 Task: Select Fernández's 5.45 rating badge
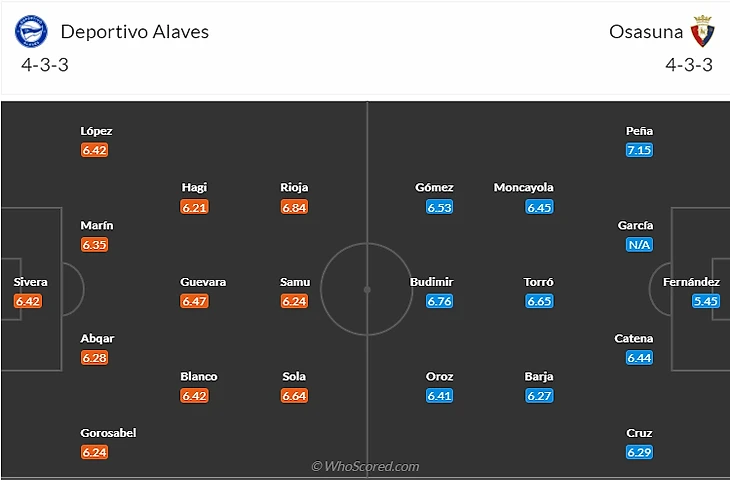point(705,301)
